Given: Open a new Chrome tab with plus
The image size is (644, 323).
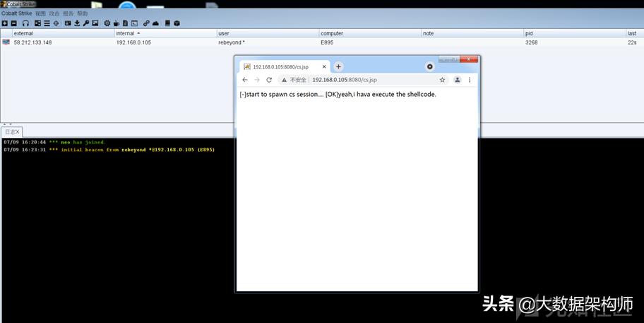Looking at the screenshot, I should [x=338, y=66].
